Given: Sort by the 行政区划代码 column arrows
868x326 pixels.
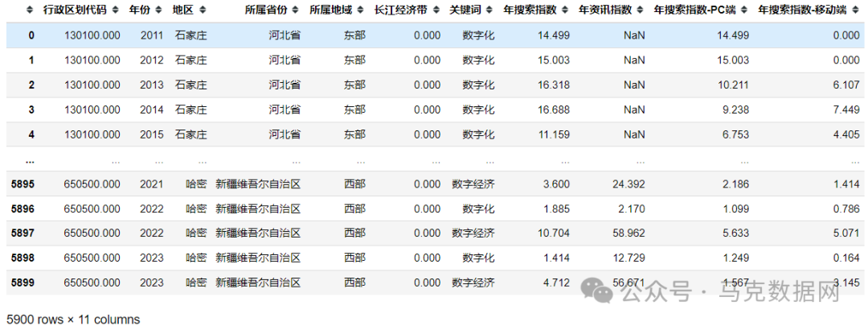Looking at the screenshot, I should click(x=115, y=10).
